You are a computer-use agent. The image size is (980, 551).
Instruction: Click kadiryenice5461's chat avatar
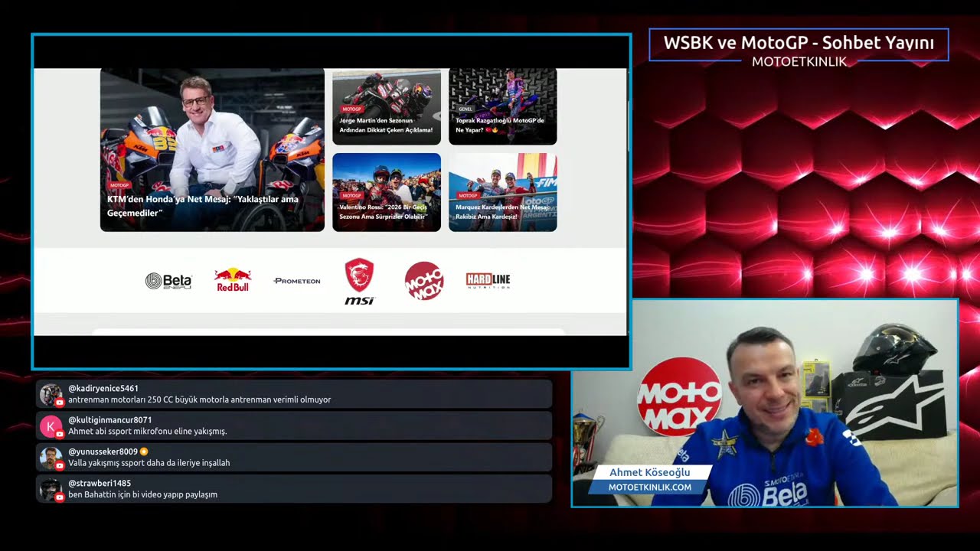point(51,395)
